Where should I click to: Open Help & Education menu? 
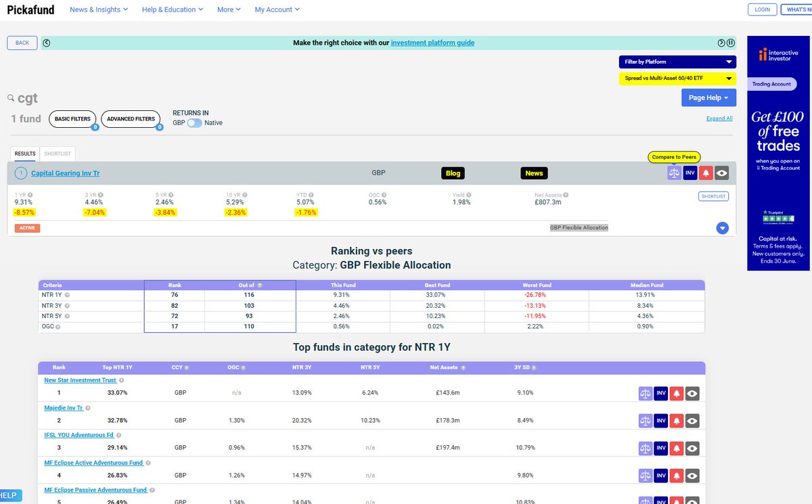coord(173,9)
